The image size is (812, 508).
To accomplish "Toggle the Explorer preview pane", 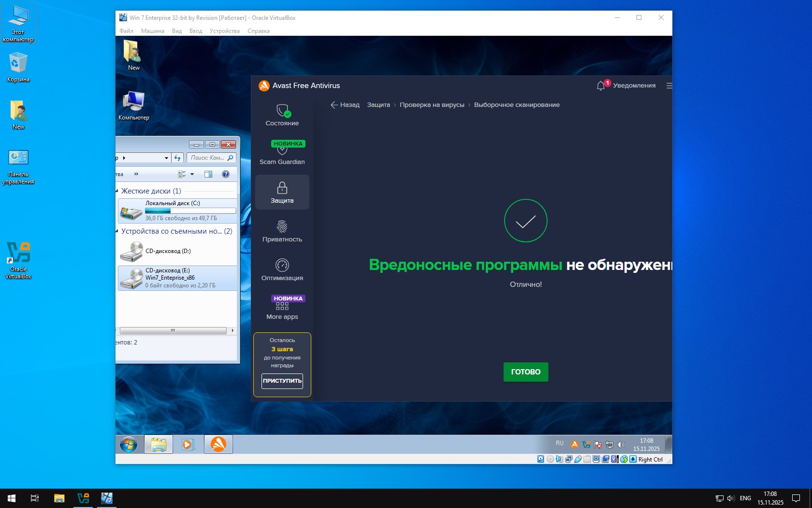I will pyautogui.click(x=208, y=174).
